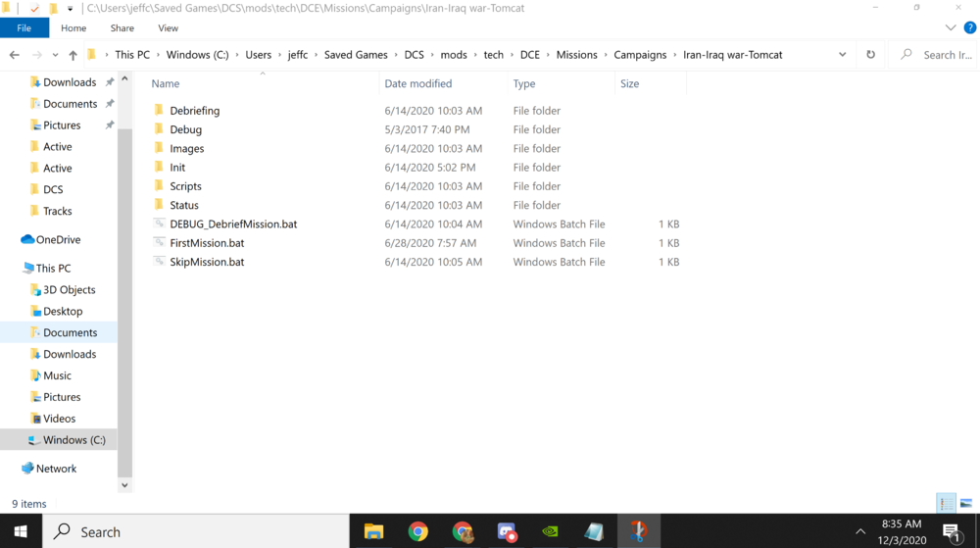This screenshot has height=548, width=980.
Task: Expand address bar previous locations dropdown
Action: [843, 55]
